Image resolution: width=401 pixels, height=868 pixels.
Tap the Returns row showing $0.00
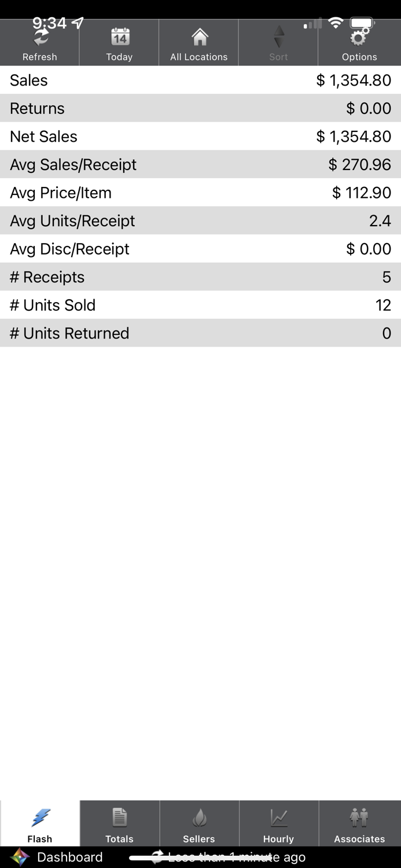[x=200, y=108]
